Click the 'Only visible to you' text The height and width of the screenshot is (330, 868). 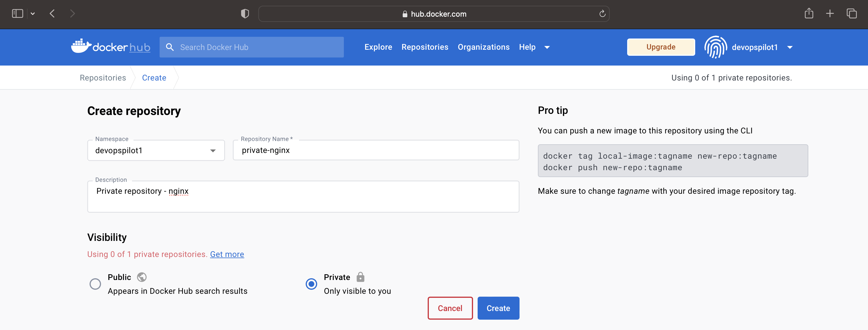tap(357, 291)
